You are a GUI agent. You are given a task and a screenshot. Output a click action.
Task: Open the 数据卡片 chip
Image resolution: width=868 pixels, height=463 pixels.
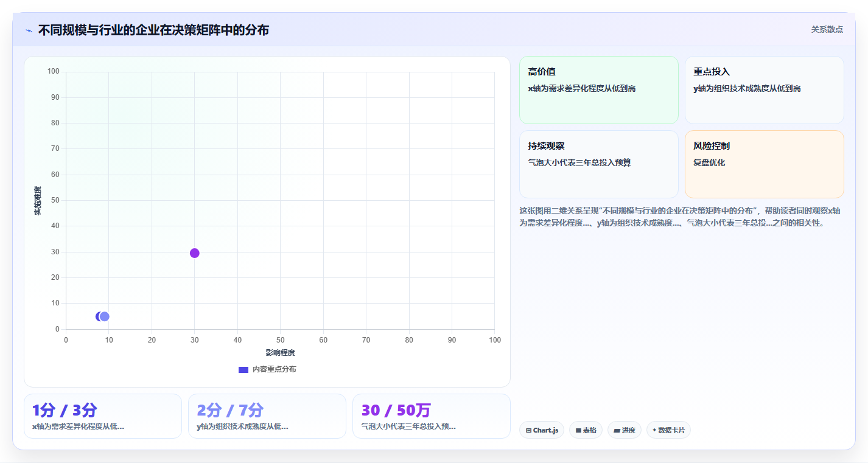668,430
